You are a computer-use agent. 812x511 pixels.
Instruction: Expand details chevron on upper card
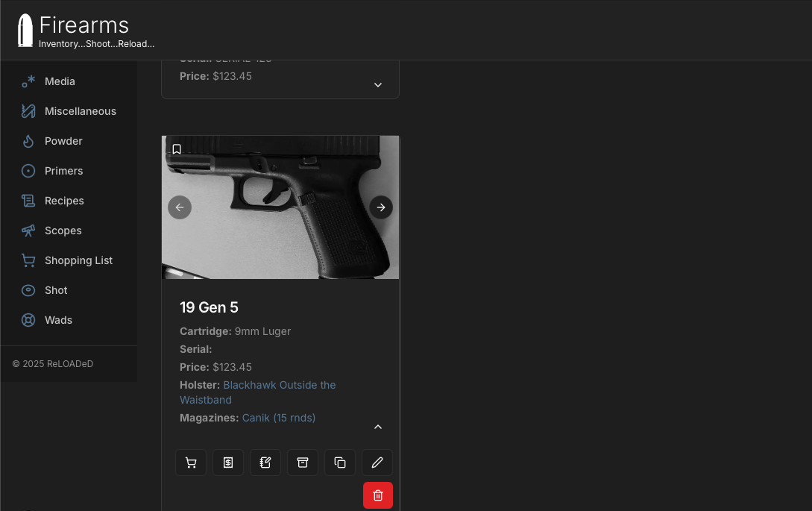pyautogui.click(x=378, y=84)
